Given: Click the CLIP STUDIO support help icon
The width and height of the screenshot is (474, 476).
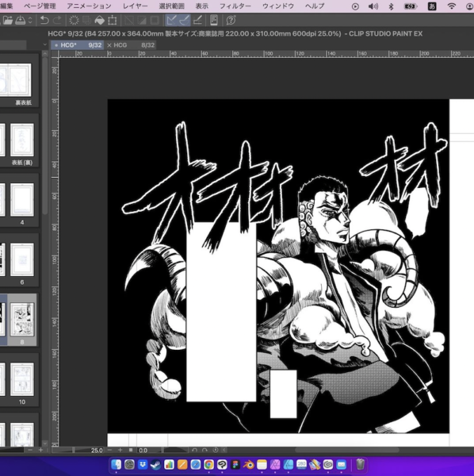Looking at the screenshot, I should [231, 21].
